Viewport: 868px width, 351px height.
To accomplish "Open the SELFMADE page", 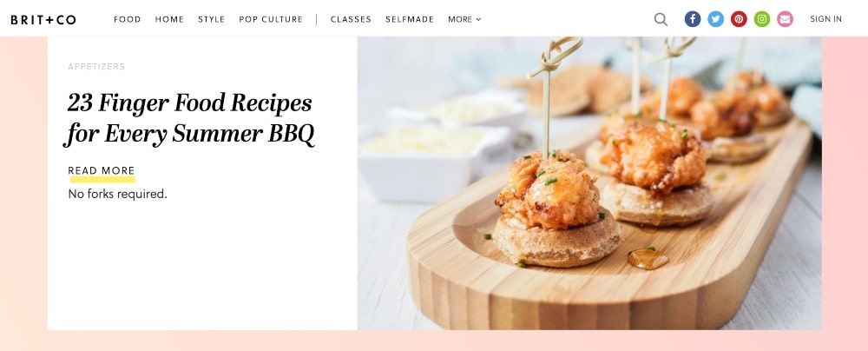I will (x=410, y=19).
